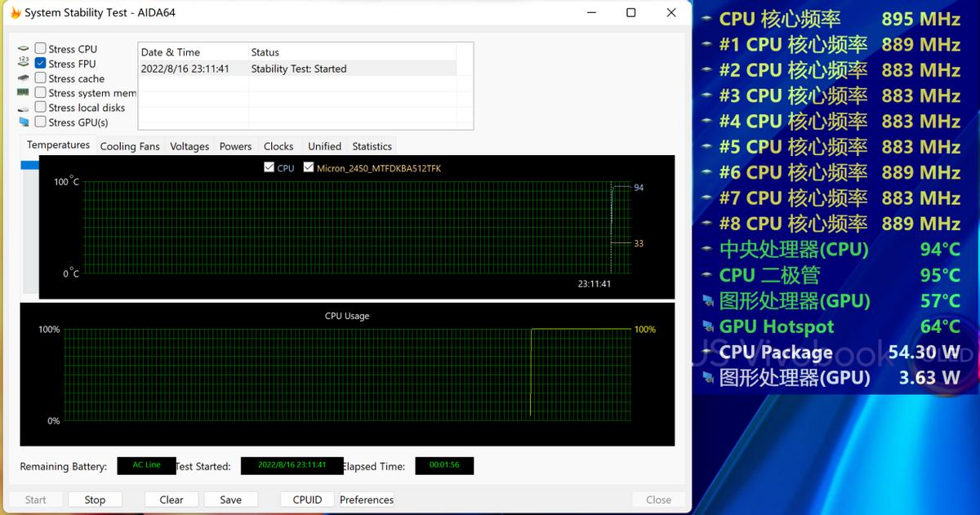Viewport: 980px width, 515px height.
Task: Select the Voltages tab
Action: [x=189, y=146]
